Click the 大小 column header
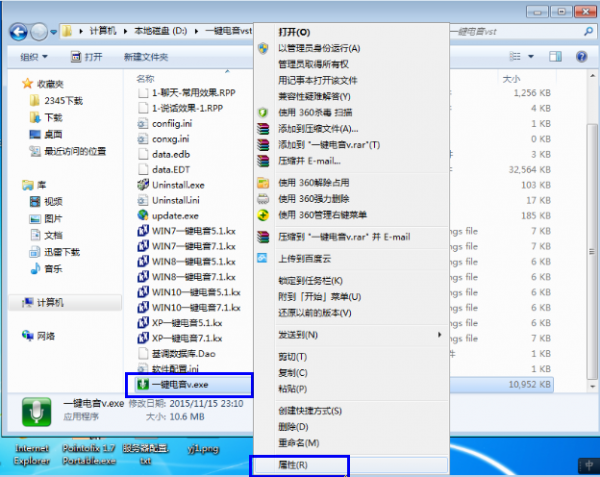Viewport: 600px width, 477px height. point(511,78)
